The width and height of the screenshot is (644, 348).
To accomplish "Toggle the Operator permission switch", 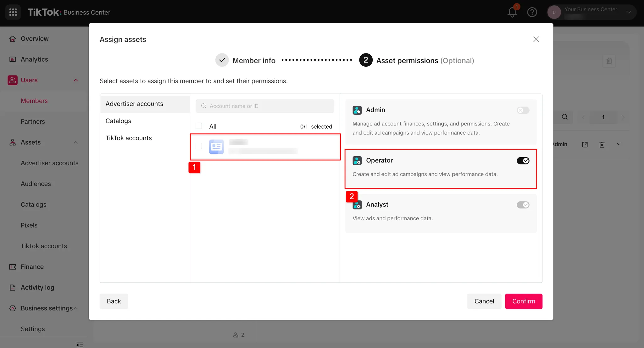I will pyautogui.click(x=523, y=161).
